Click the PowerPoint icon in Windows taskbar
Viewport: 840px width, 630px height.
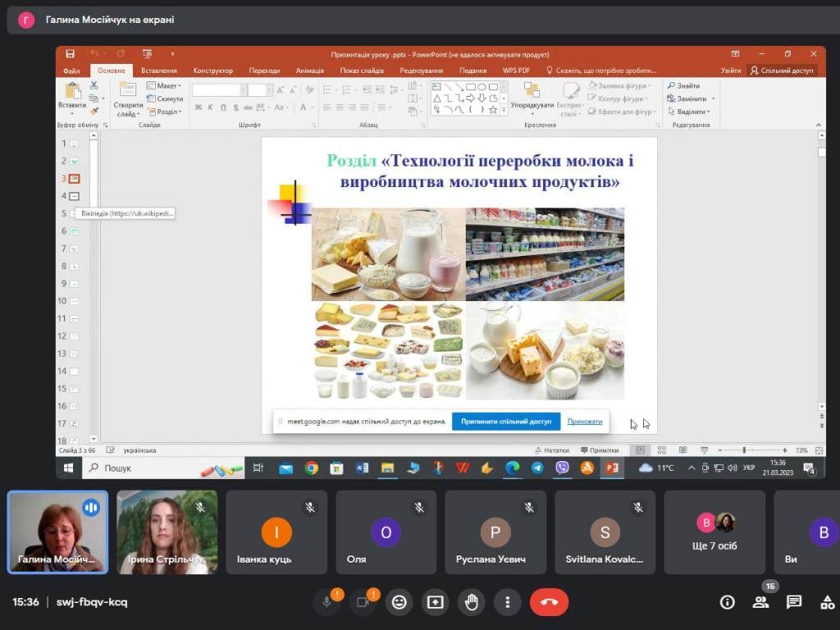[611, 468]
